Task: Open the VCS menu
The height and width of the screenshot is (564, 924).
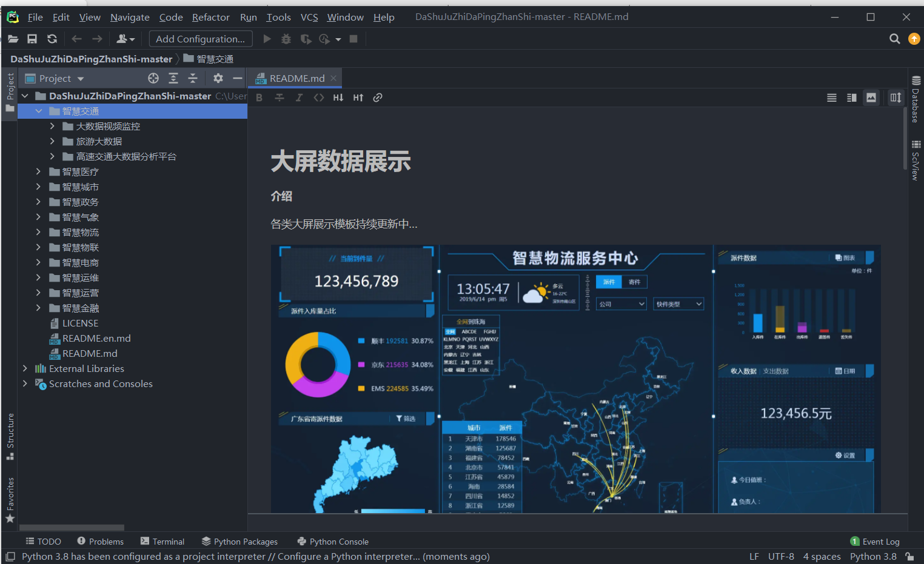Action: point(309,17)
